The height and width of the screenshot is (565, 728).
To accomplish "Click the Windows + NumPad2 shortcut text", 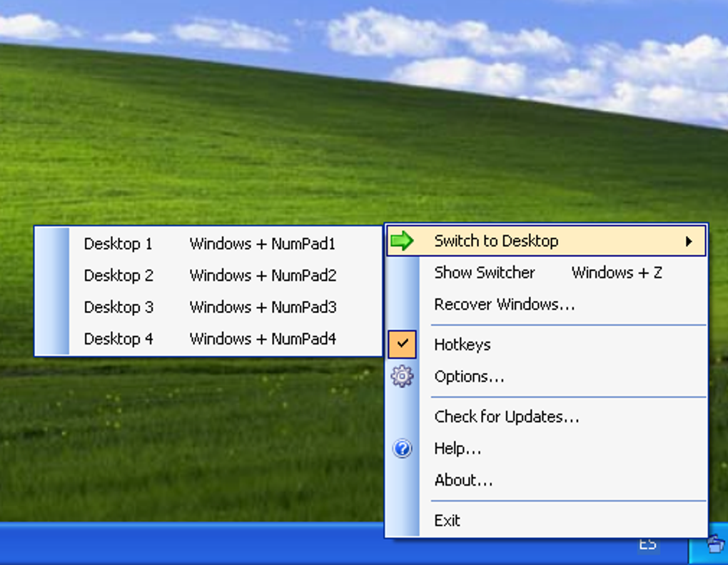I will coord(263,275).
